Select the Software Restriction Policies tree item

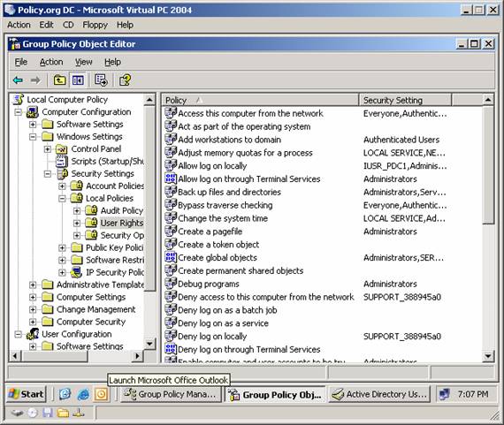pyautogui.click(x=115, y=260)
